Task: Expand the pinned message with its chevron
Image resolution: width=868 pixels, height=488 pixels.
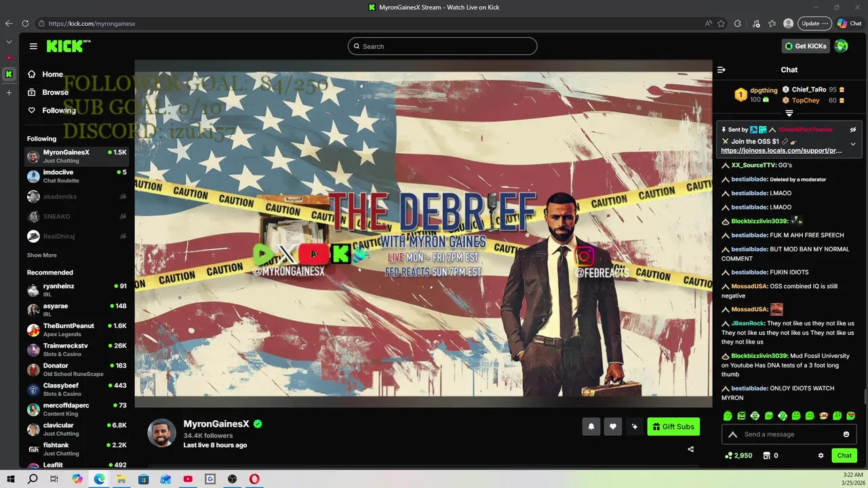Action: tap(853, 144)
